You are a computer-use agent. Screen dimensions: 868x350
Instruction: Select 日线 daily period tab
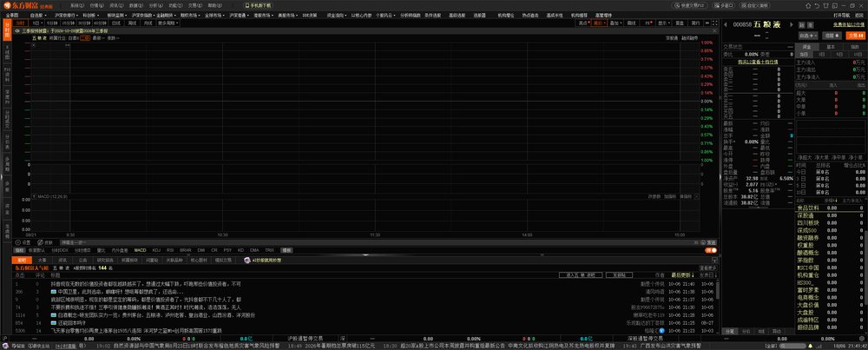tap(116, 23)
